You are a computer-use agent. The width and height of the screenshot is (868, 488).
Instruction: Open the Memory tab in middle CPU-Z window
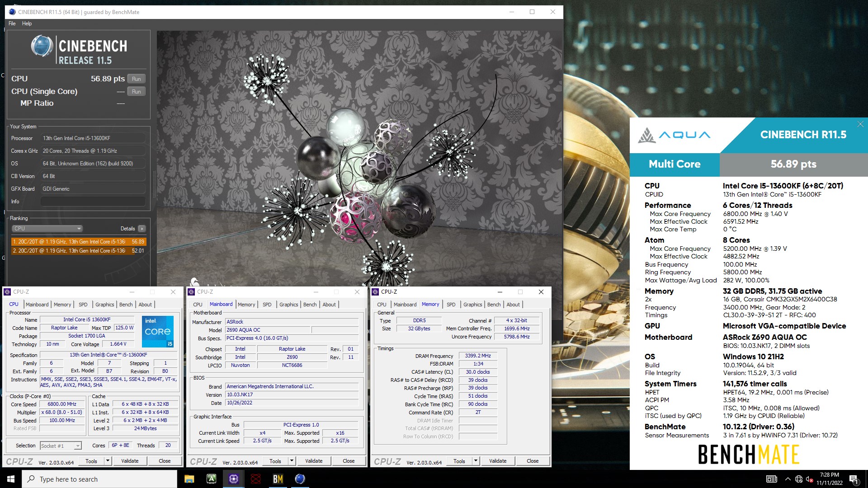coord(246,305)
